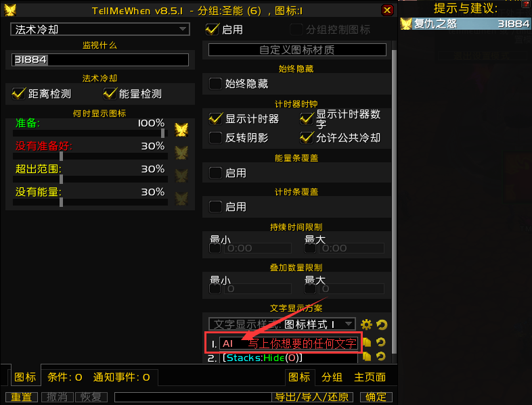Viewport: 532px width, 405px height.
Task: Click 导出/导入/还原 button
Action: [312, 397]
